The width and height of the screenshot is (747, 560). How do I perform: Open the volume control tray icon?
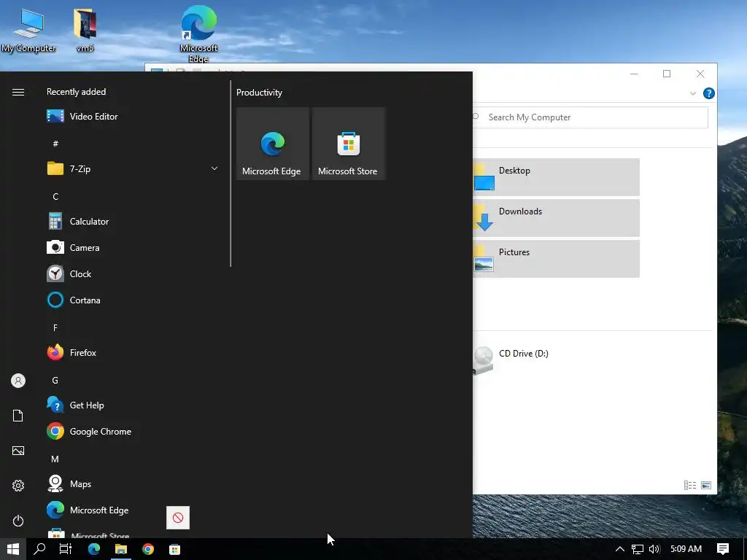point(654,549)
